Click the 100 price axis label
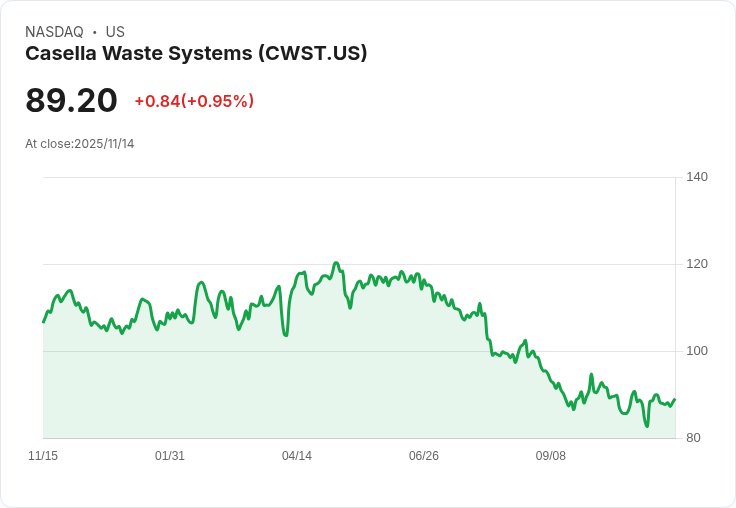This screenshot has width=736, height=508. coord(697,351)
